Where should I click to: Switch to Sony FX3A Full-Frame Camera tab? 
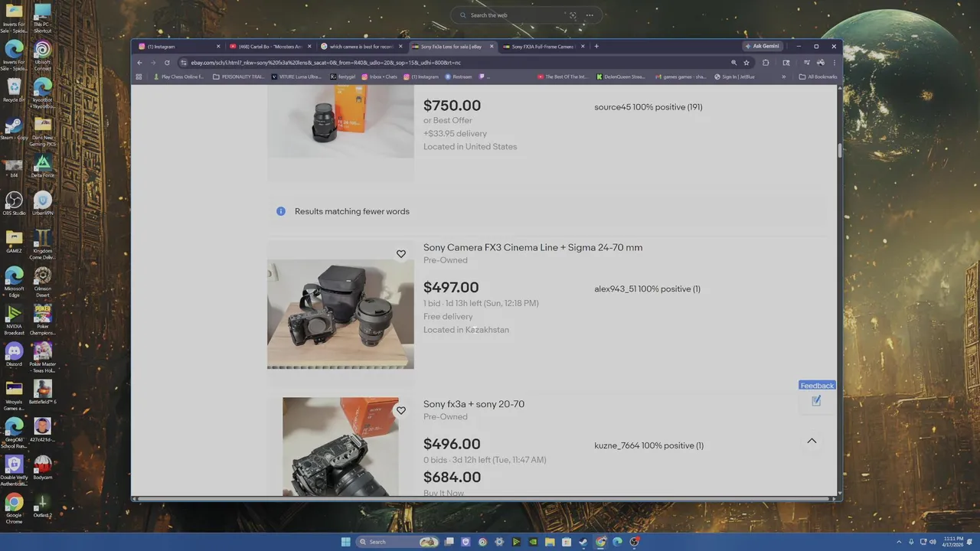[542, 47]
